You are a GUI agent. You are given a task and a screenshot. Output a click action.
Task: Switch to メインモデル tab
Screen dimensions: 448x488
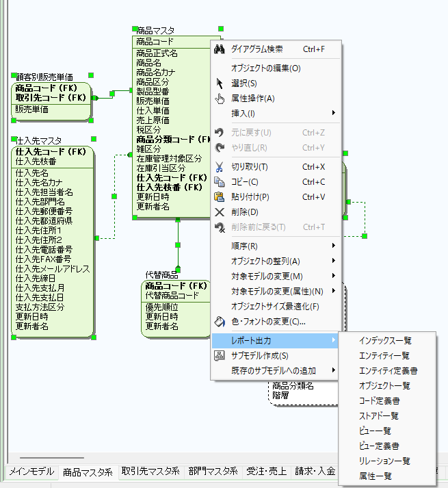31,472
